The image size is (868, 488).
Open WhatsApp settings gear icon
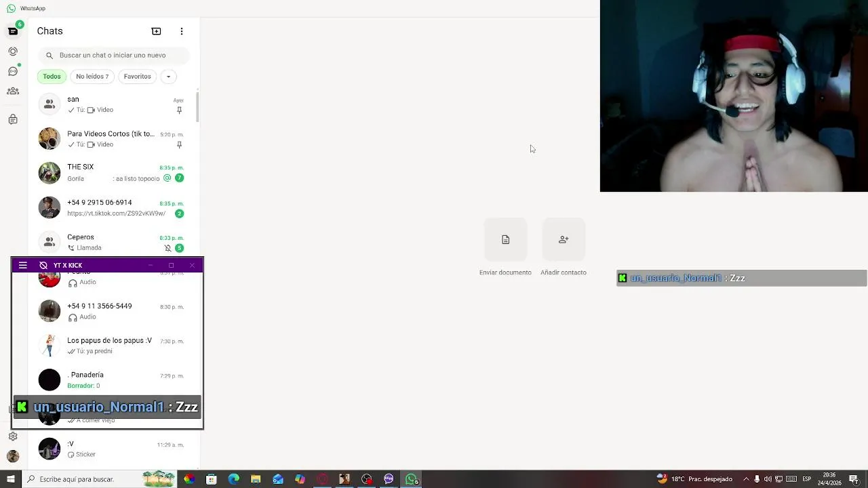(13, 436)
